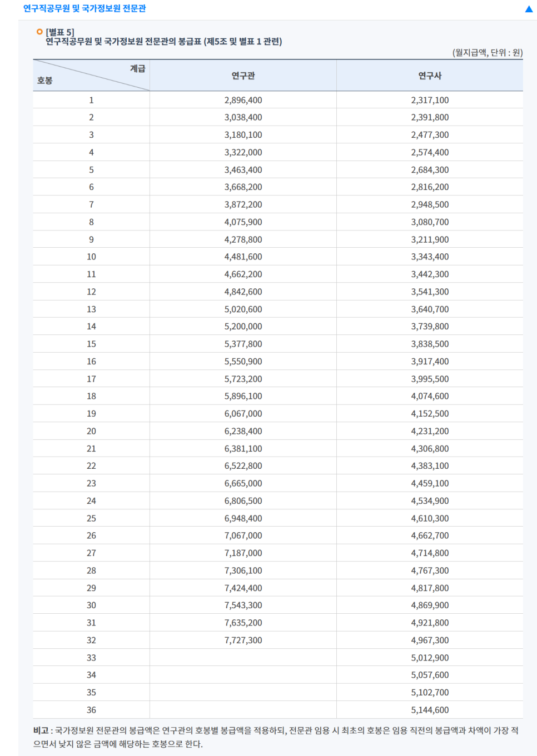The width and height of the screenshot is (537, 756).
Task: Select row number 20 in 호봉 column
Action: 91,431
